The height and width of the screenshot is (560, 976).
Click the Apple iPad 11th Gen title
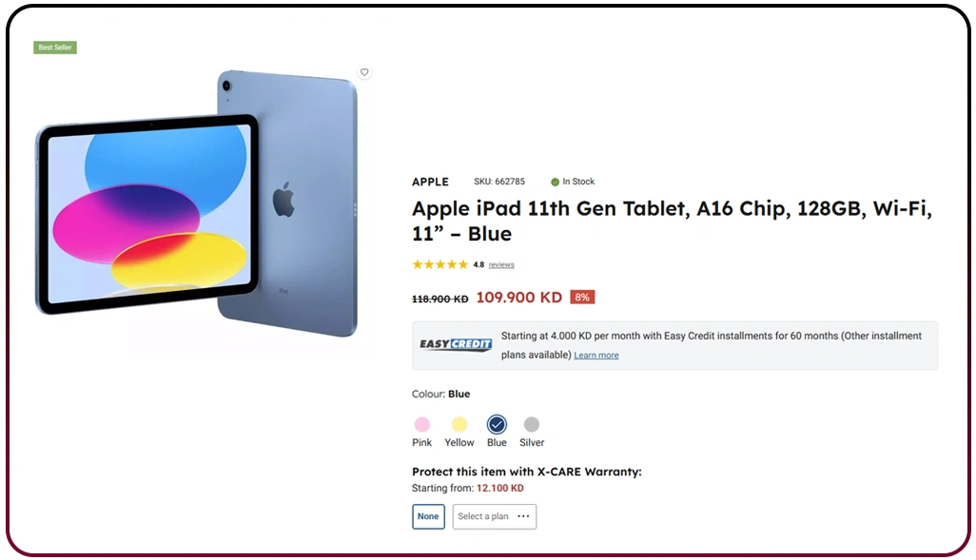pyautogui.click(x=671, y=221)
